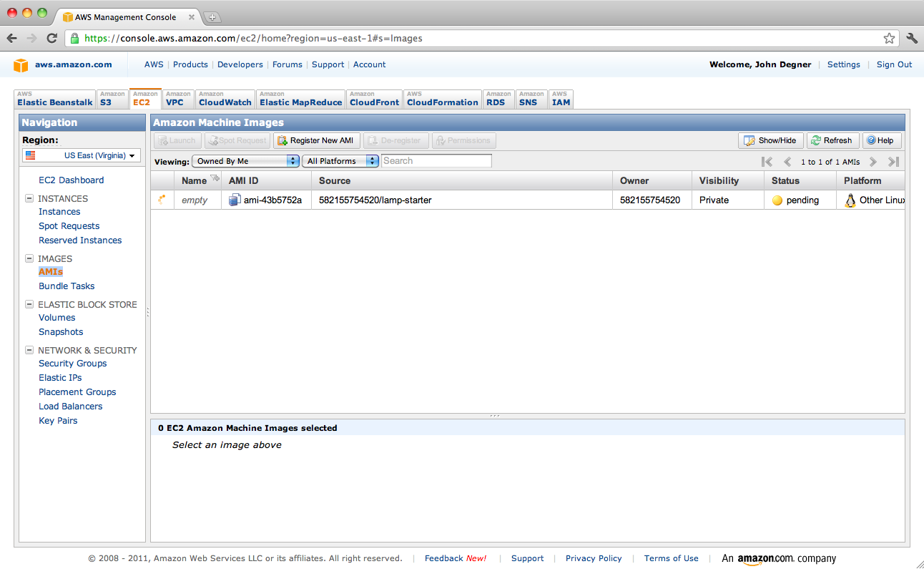Screen dimensions: 924x569
Task: Open the US East (Virginia) region dropdown
Action: 82,155
